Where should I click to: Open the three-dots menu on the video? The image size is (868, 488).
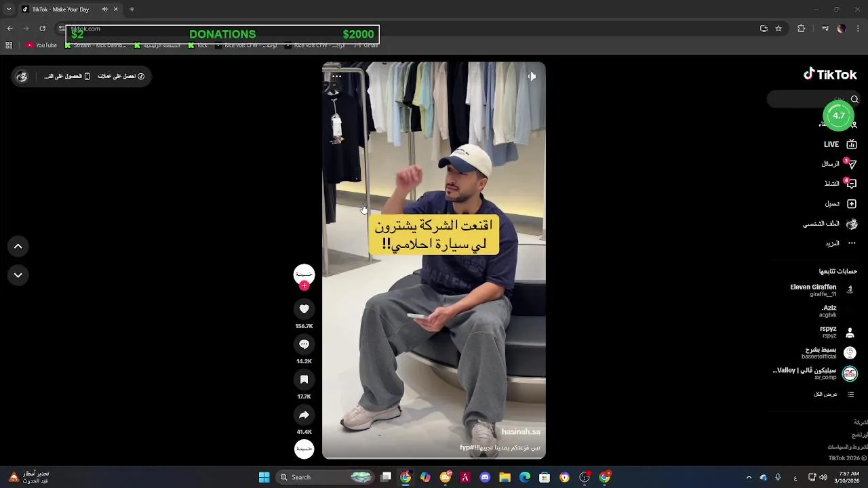point(336,77)
